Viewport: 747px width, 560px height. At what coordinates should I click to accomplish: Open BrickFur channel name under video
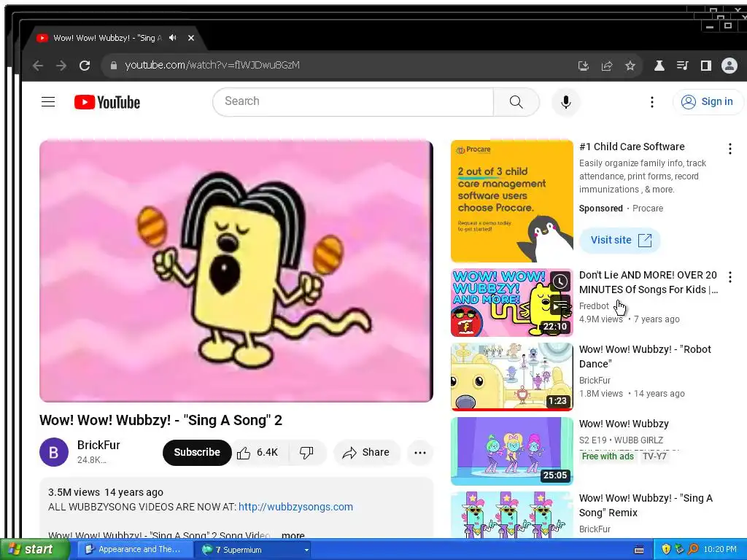[x=98, y=445]
